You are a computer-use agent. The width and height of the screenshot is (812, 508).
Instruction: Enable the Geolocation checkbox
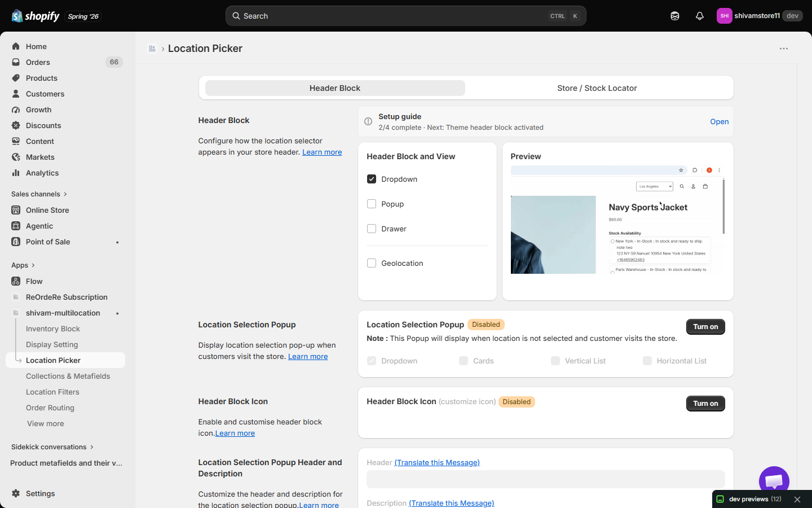[x=372, y=263]
